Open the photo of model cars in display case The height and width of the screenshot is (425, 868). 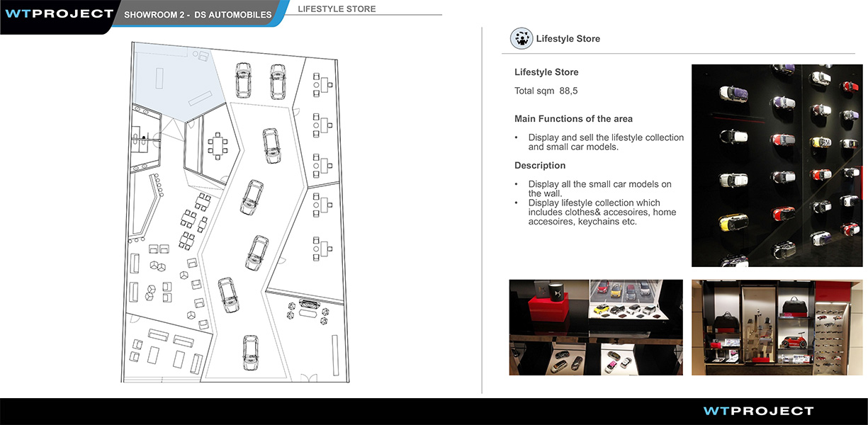click(596, 327)
